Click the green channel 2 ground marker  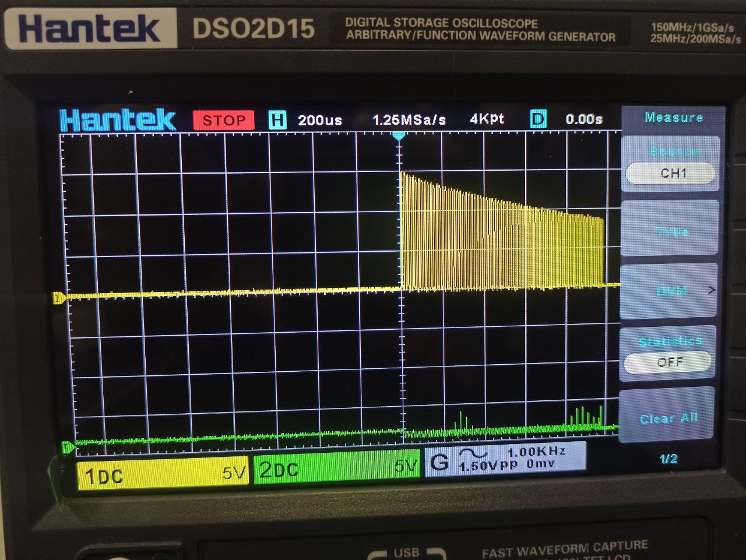(x=68, y=448)
